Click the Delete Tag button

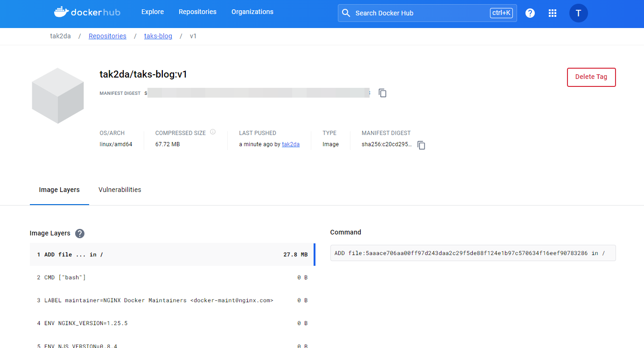pos(591,77)
